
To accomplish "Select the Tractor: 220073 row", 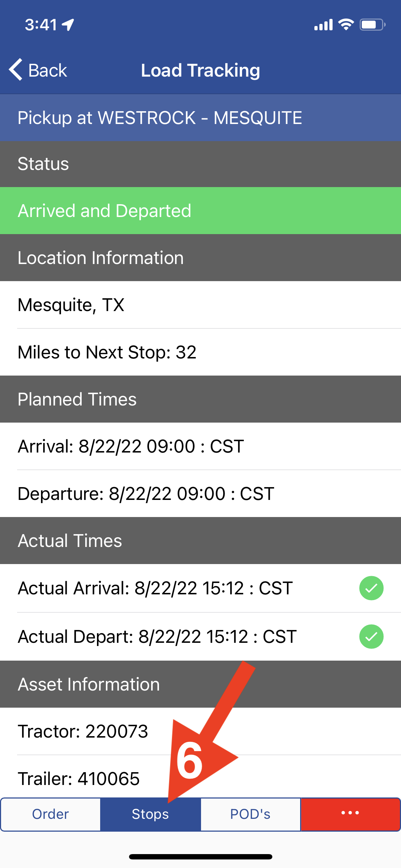I will (x=200, y=731).
